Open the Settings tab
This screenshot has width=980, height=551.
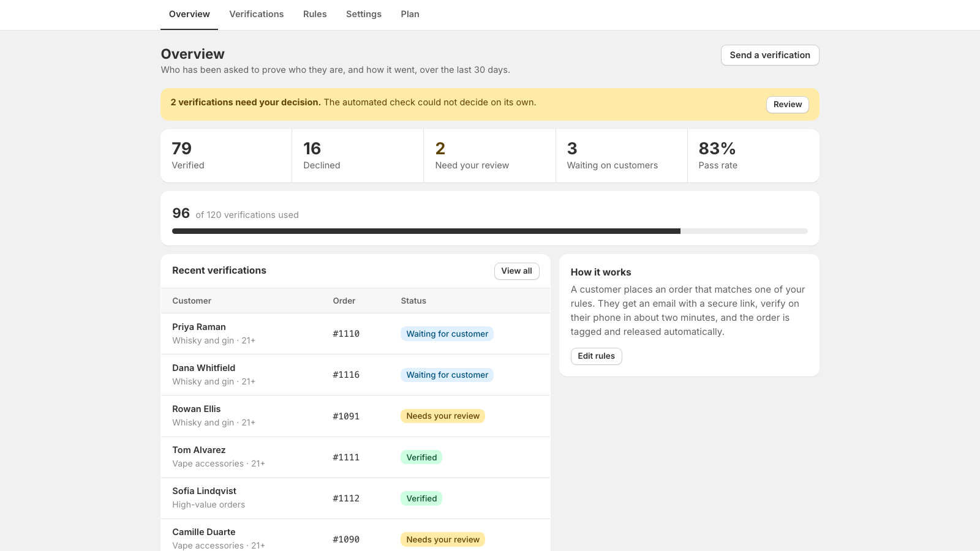(x=364, y=14)
